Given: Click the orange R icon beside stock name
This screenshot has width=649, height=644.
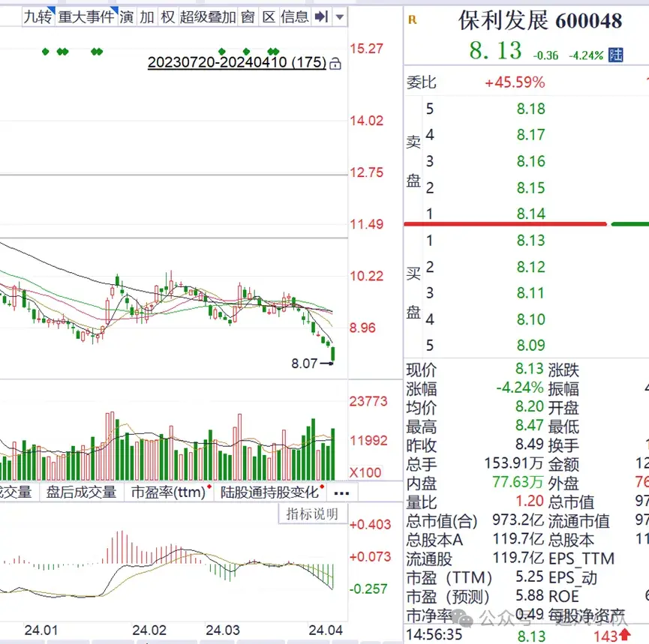Looking at the screenshot, I should point(412,19).
